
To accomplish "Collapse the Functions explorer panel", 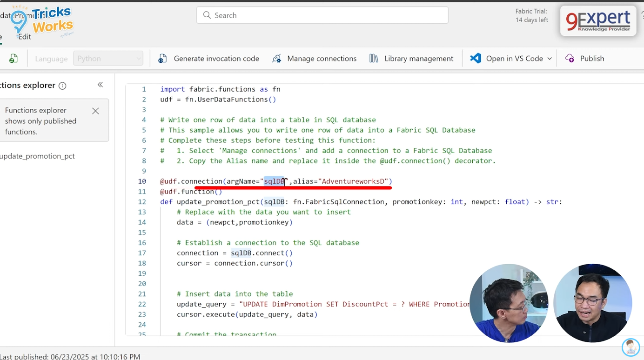I will coord(100,85).
